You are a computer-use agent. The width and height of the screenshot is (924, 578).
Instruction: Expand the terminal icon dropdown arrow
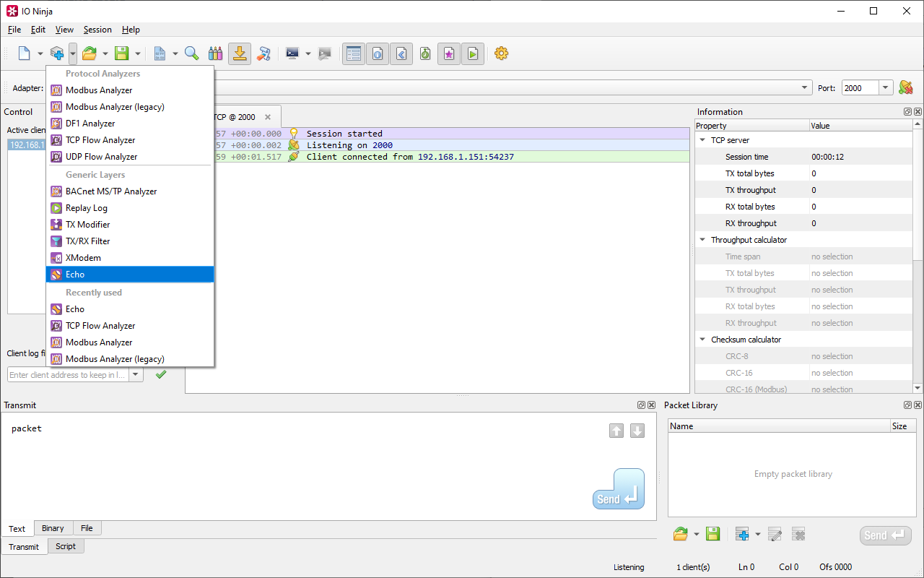[x=308, y=53]
